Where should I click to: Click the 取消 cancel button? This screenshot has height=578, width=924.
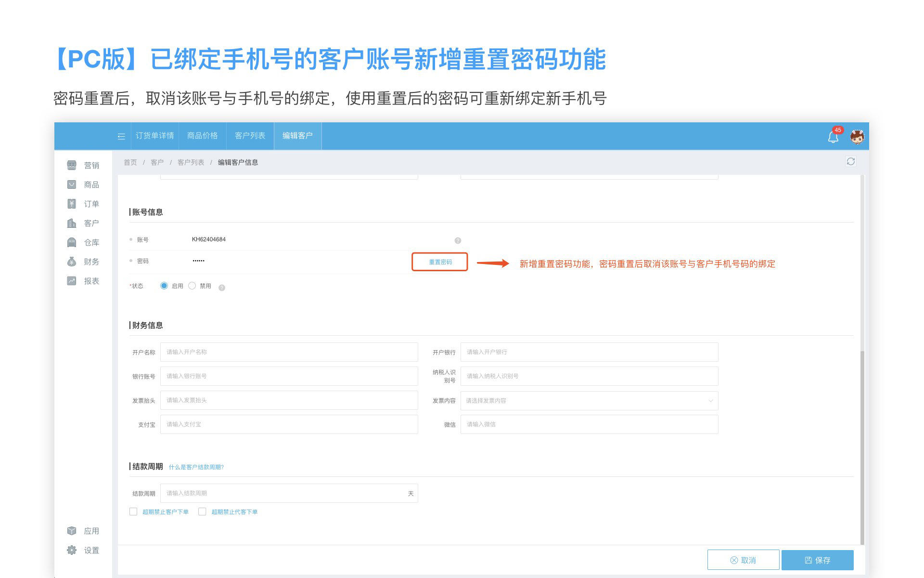coord(743,560)
